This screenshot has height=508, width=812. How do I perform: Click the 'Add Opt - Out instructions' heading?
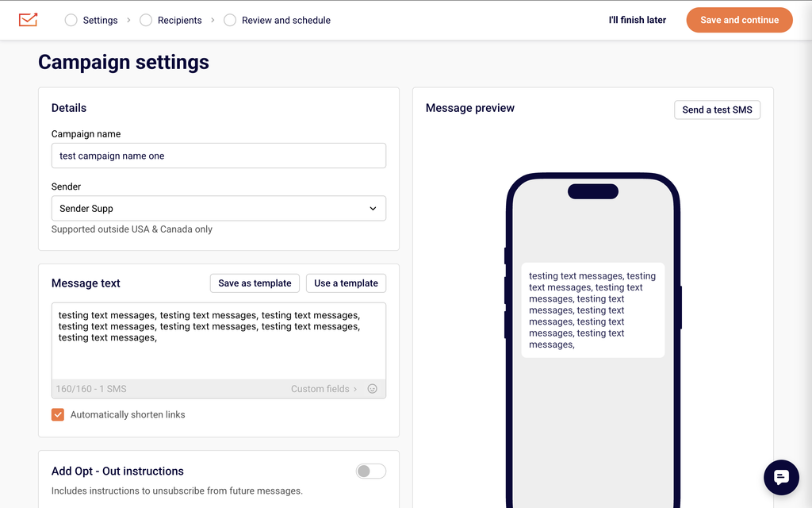click(117, 471)
